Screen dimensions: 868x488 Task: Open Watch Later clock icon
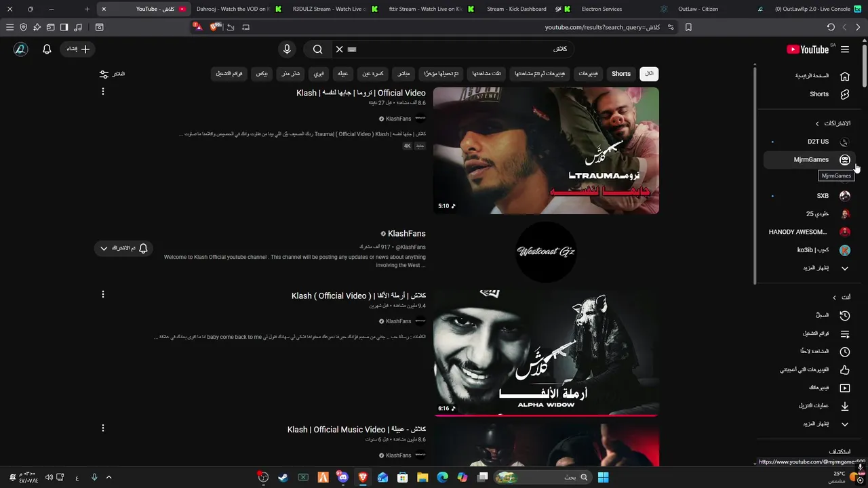845,352
